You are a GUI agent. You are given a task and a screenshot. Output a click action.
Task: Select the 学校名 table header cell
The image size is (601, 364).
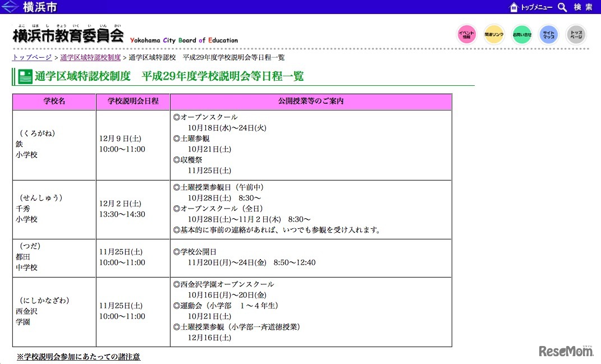(53, 102)
